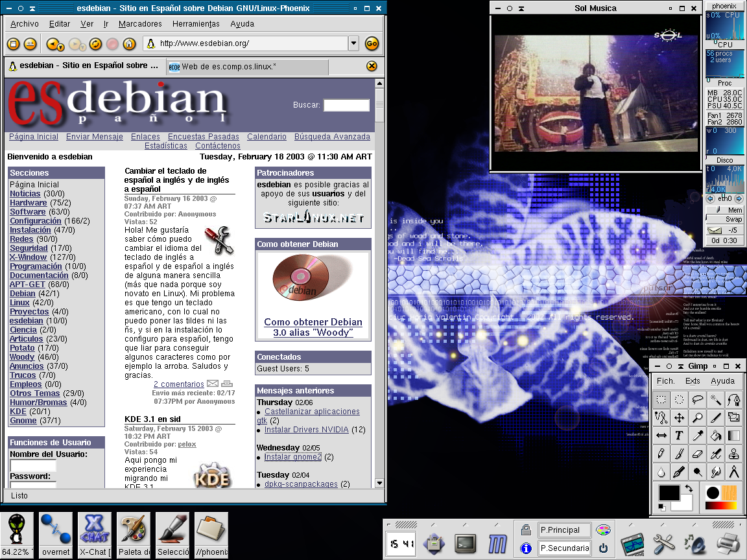Open the Marcadores menu

tap(140, 24)
